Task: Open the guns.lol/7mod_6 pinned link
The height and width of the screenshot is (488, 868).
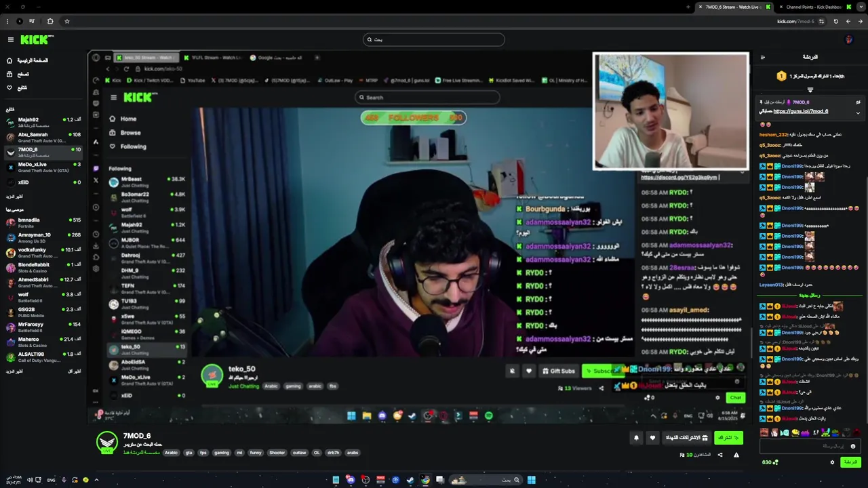Action: (x=801, y=111)
